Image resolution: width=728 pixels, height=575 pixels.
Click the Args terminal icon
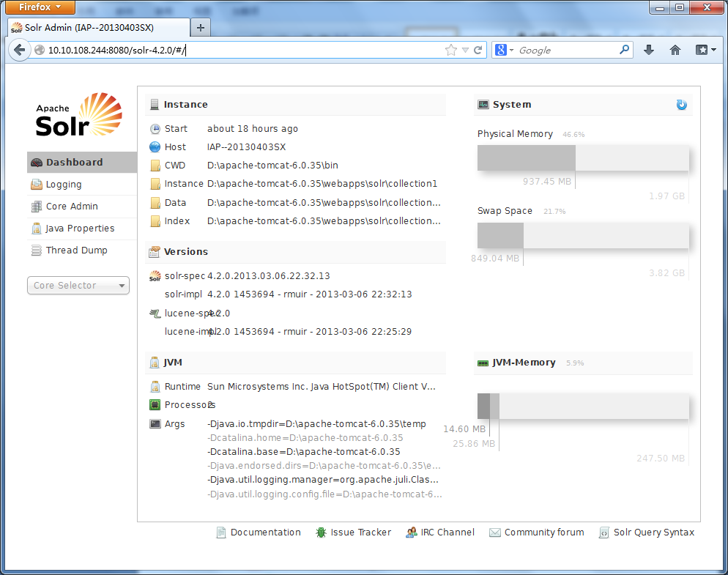(155, 423)
